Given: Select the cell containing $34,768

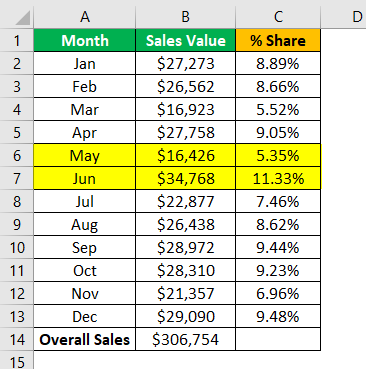Looking at the screenshot, I should (x=185, y=178).
